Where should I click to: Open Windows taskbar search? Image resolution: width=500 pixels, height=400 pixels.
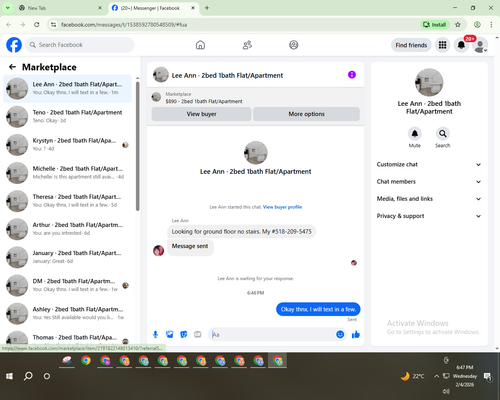tap(28, 376)
